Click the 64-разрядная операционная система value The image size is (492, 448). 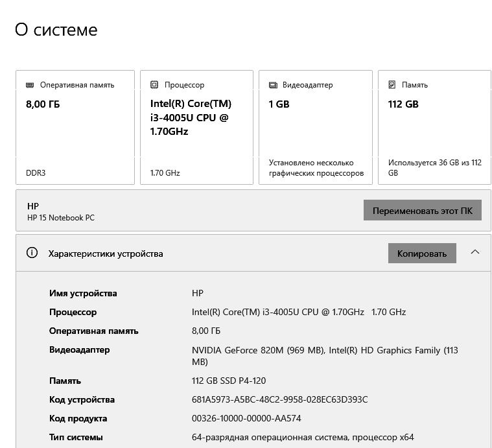303,438
